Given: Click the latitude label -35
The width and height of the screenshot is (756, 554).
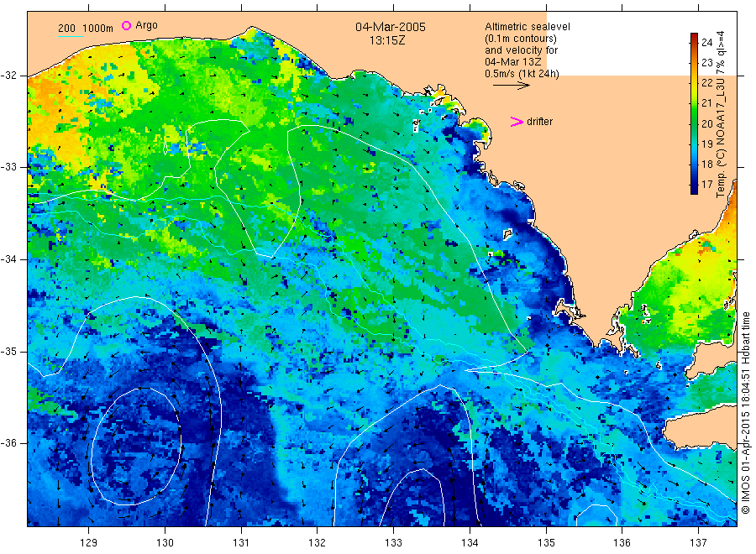Looking at the screenshot, I should 9,351.
